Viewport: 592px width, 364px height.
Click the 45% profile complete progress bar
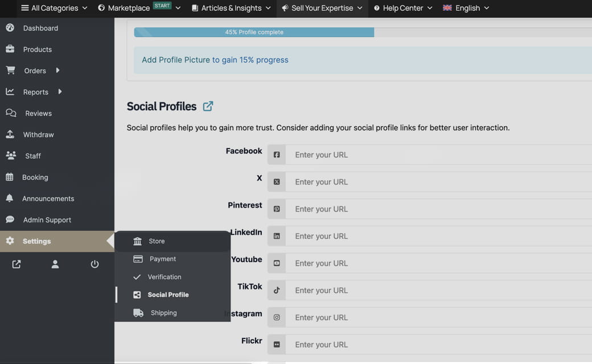pos(253,32)
